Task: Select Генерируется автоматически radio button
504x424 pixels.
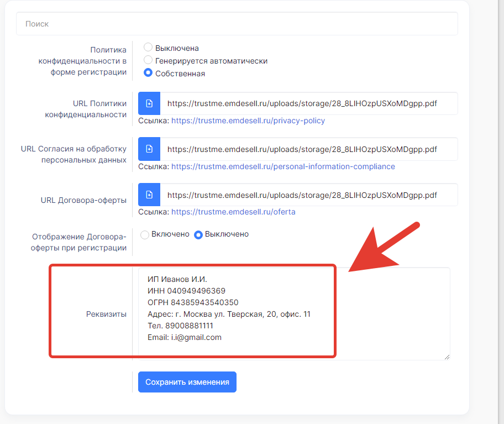Action: (x=148, y=60)
